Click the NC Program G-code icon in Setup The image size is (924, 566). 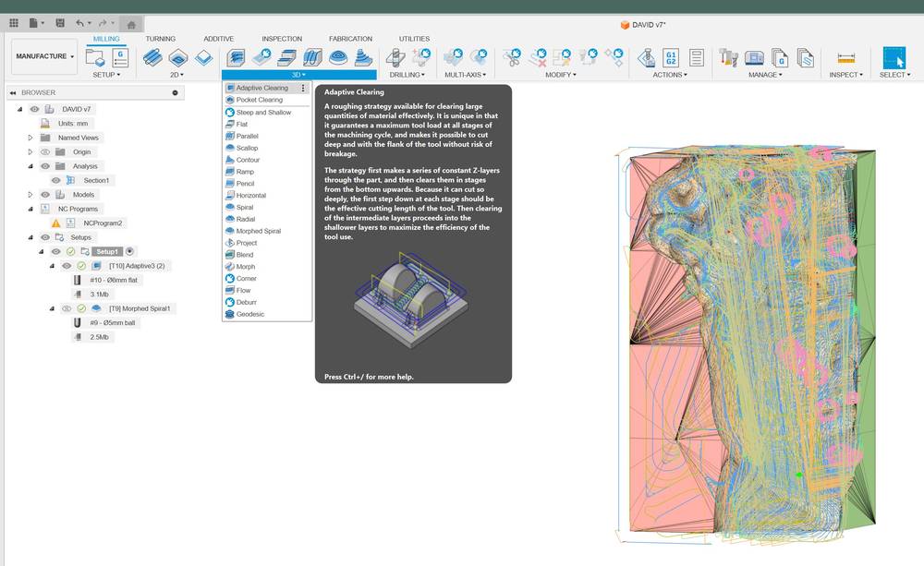120,58
